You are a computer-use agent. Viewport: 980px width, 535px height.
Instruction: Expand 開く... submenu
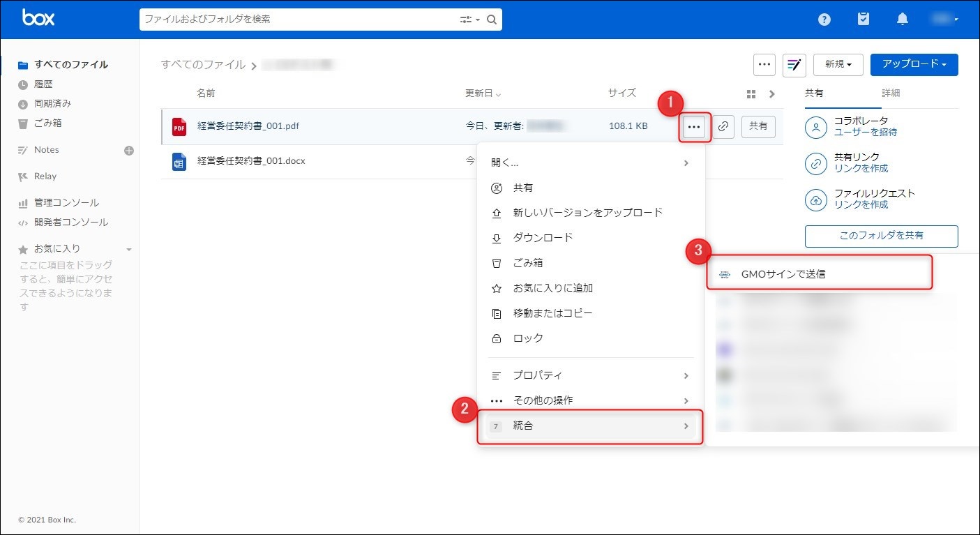(x=590, y=163)
